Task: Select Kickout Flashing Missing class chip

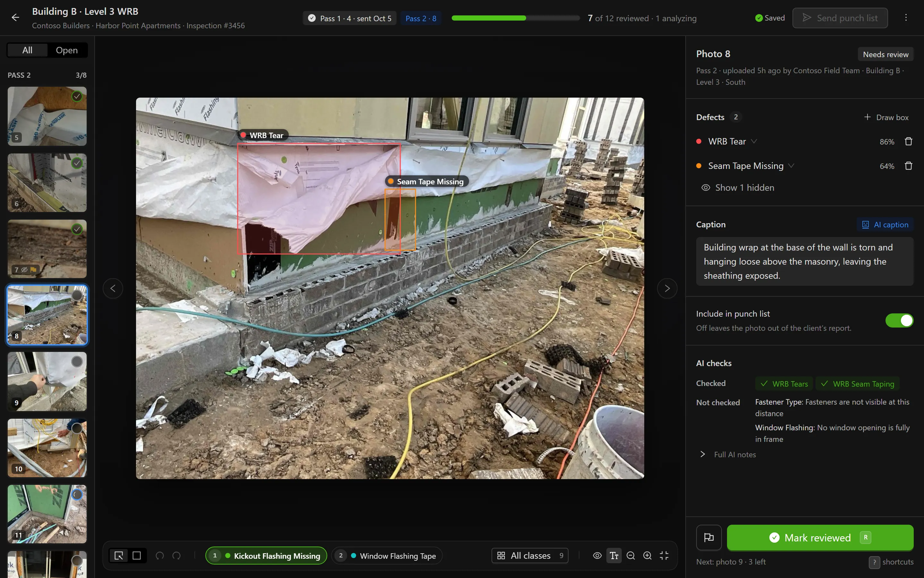Action: pos(266,556)
